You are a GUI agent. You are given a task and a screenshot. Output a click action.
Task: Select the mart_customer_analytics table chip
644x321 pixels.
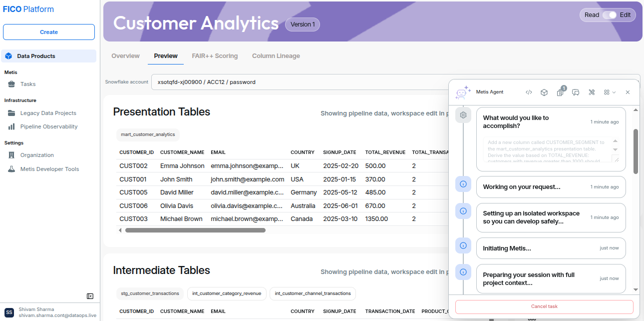(x=148, y=134)
